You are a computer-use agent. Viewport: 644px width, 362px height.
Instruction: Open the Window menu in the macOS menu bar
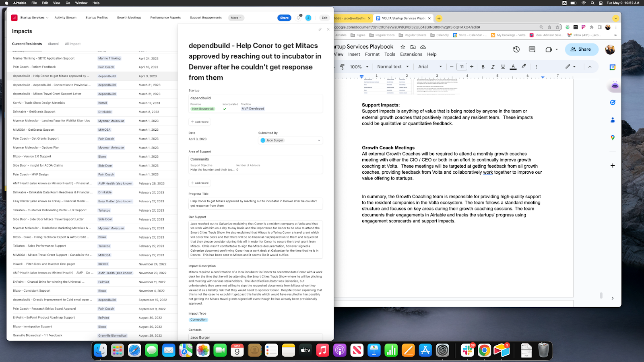coord(81,3)
